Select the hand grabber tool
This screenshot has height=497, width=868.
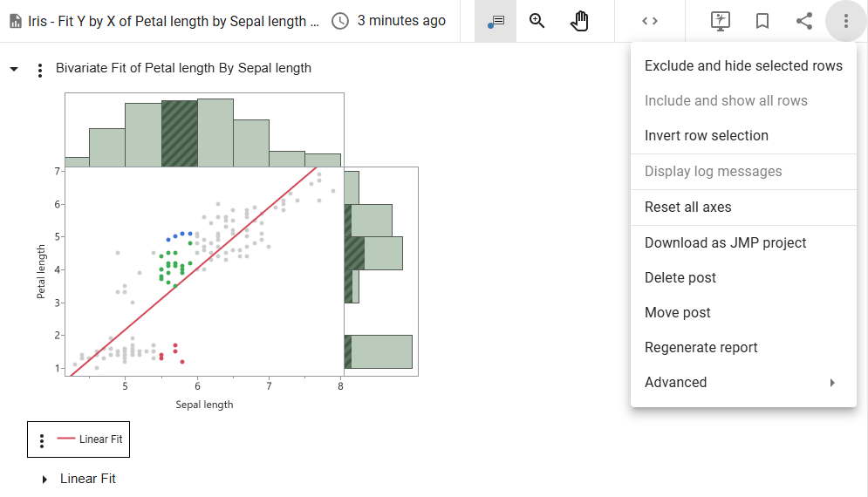[x=579, y=21]
